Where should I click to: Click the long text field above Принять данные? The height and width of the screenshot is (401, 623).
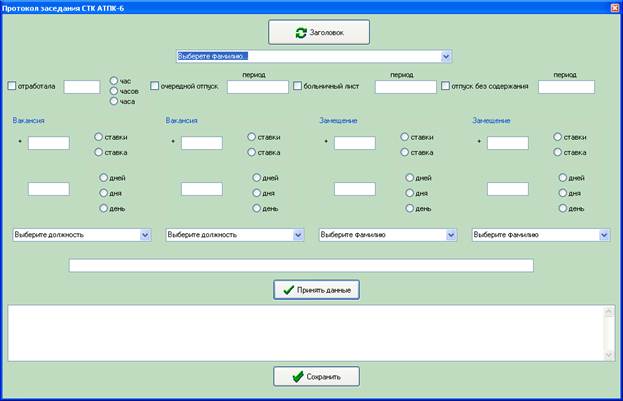(x=301, y=266)
